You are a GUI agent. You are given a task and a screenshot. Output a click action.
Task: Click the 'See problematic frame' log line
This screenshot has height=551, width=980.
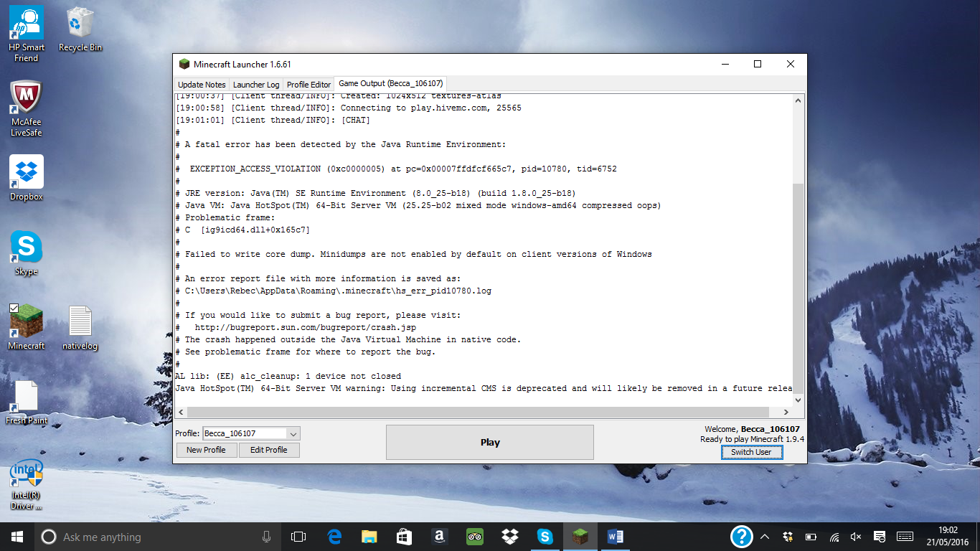306,352
